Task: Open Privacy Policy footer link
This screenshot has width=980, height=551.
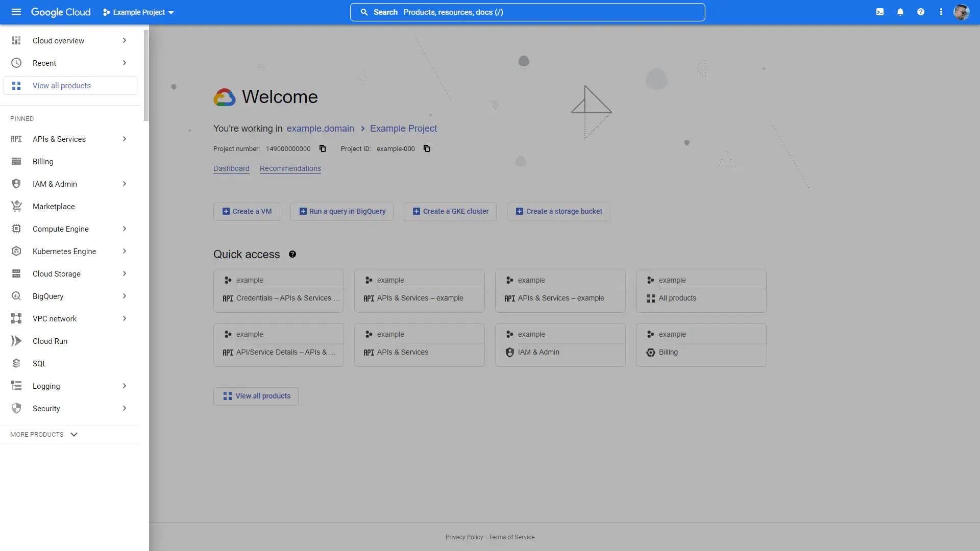Action: (x=464, y=537)
